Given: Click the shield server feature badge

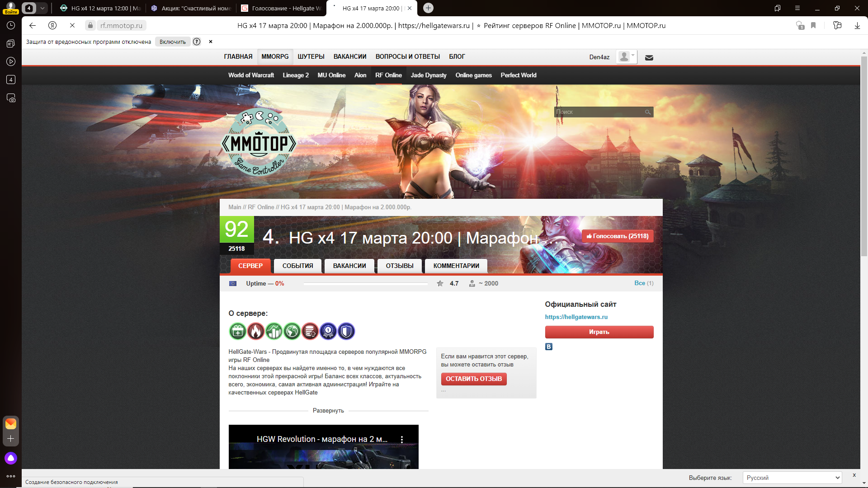Looking at the screenshot, I should click(346, 332).
